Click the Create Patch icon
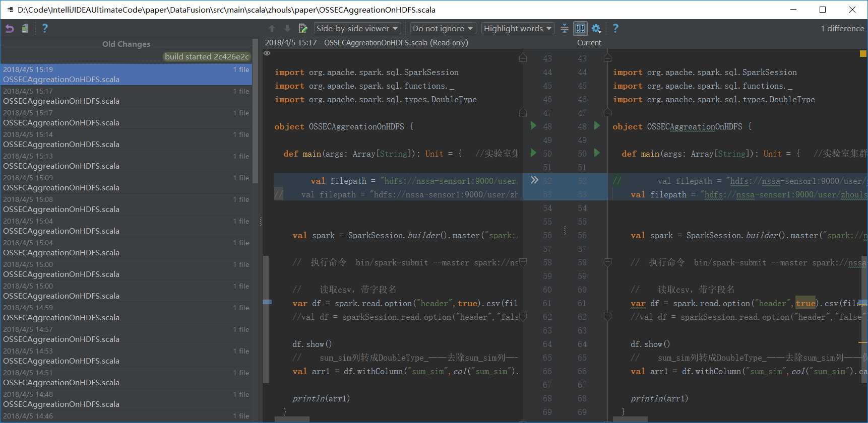This screenshot has height=423, width=868. click(25, 29)
